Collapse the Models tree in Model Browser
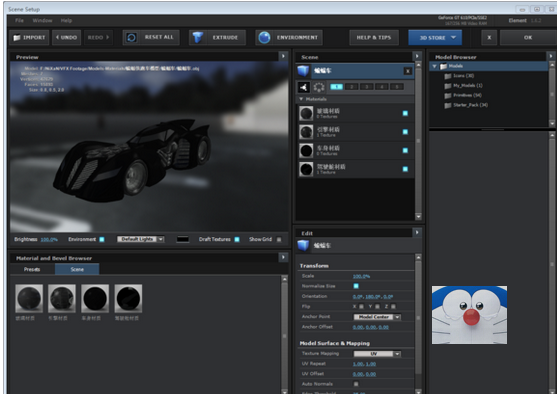The height and width of the screenshot is (394, 557). point(434,66)
